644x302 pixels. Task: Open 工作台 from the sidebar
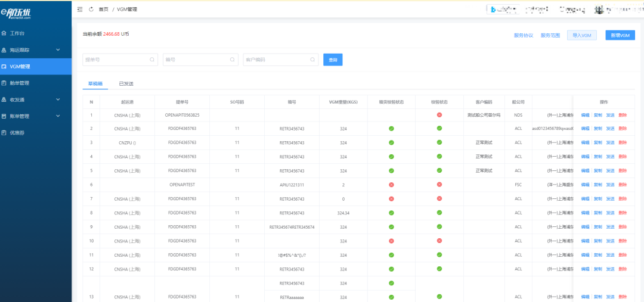coord(36,33)
